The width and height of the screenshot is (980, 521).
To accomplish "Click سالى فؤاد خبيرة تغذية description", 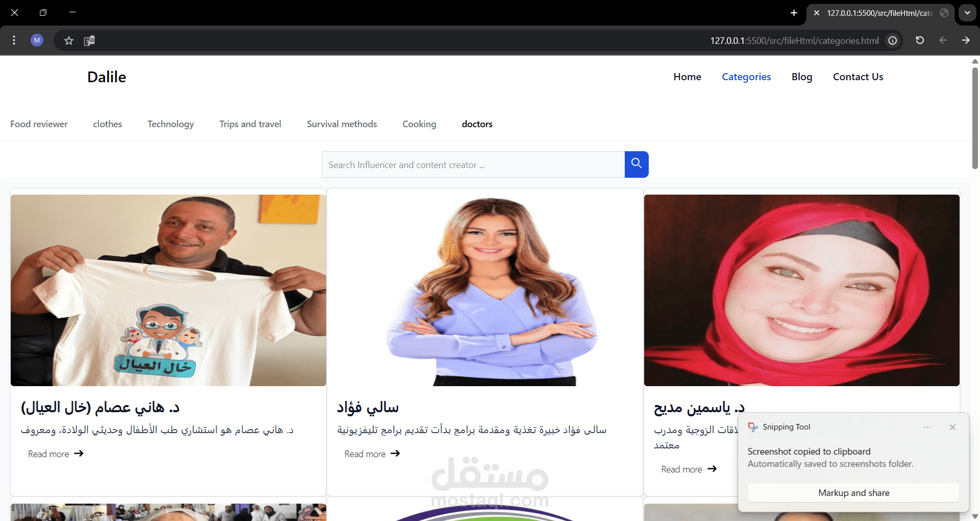I will (472, 430).
